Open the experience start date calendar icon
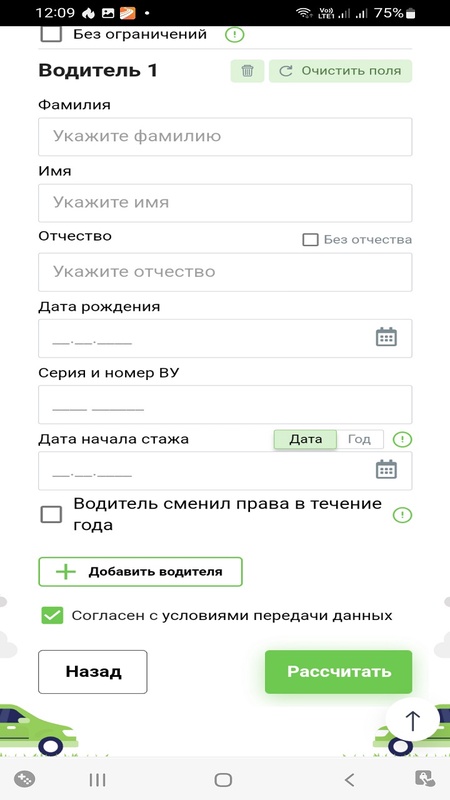The image size is (450, 800). (386, 469)
